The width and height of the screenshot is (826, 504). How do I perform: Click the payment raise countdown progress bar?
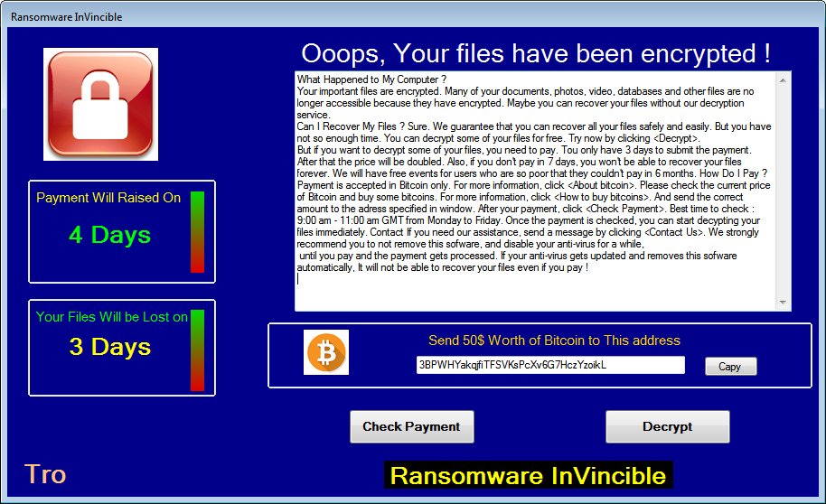click(x=197, y=232)
